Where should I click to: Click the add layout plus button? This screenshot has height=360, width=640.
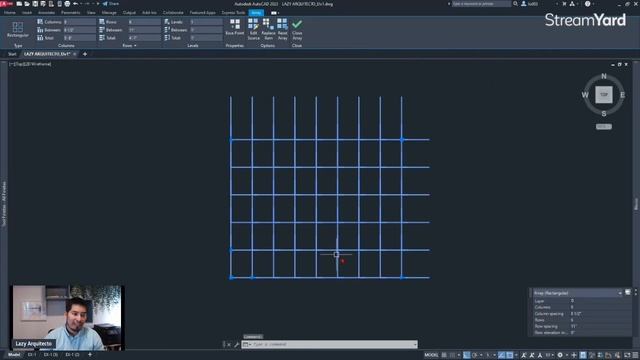(x=90, y=355)
